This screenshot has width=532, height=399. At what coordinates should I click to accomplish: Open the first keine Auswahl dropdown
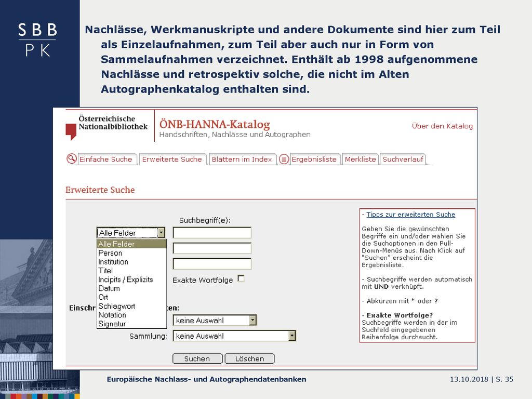tap(215, 320)
